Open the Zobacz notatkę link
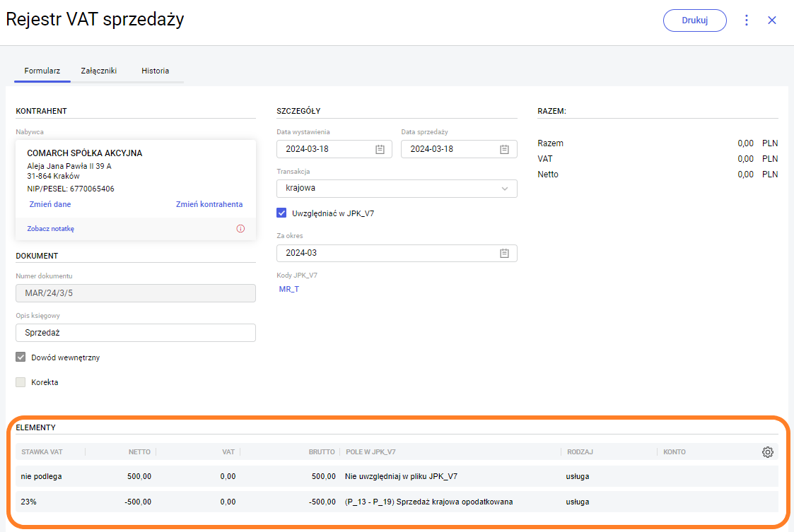794x532 pixels. [50, 229]
